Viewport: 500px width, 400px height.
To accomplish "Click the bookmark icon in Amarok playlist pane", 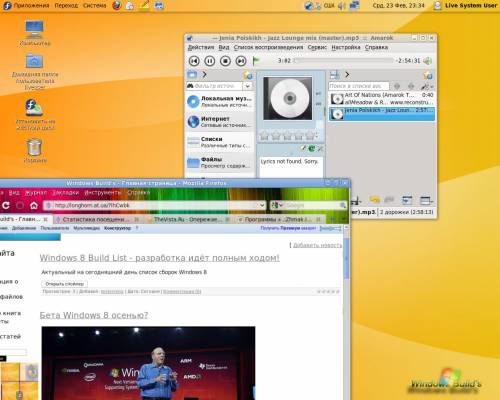I will point(428,75).
